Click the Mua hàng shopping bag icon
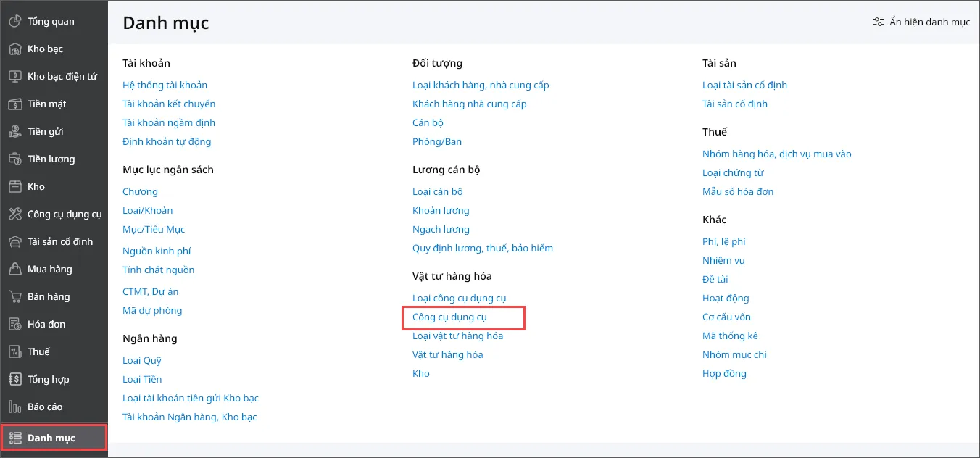Viewport: 980px width, 458px height. 15,270
